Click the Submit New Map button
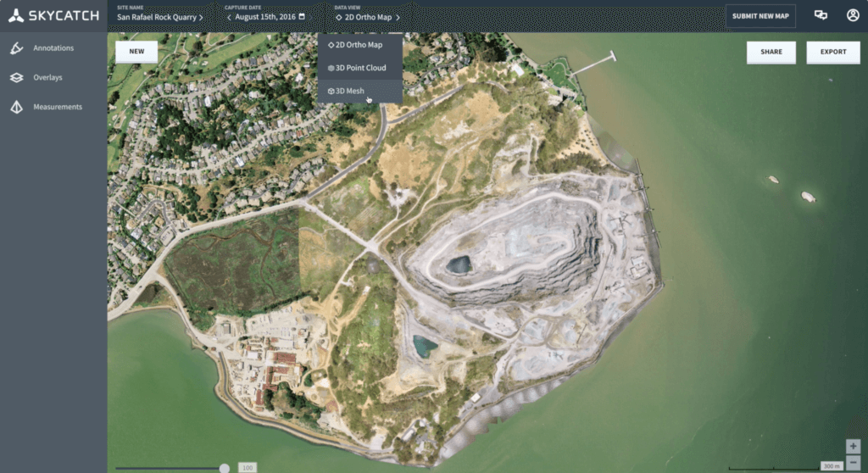Image resolution: width=868 pixels, height=473 pixels. (x=760, y=16)
